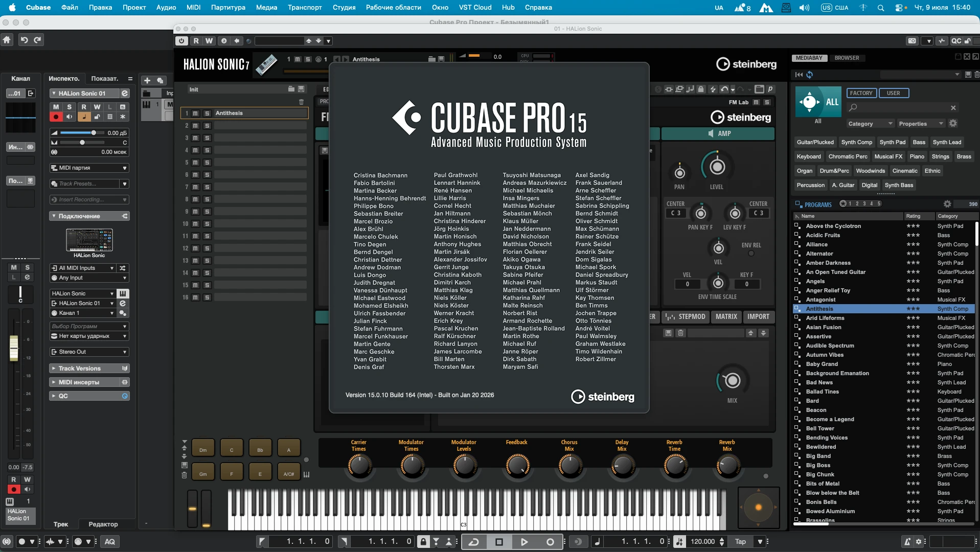The image size is (980, 552).
Task: Open the Канал 1 channel dropdown
Action: coord(83,313)
